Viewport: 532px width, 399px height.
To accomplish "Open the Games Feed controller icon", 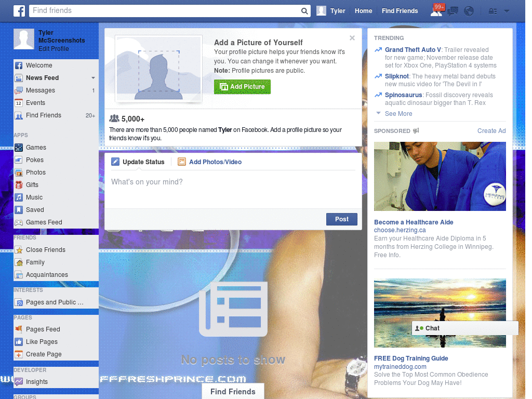I will coord(19,222).
